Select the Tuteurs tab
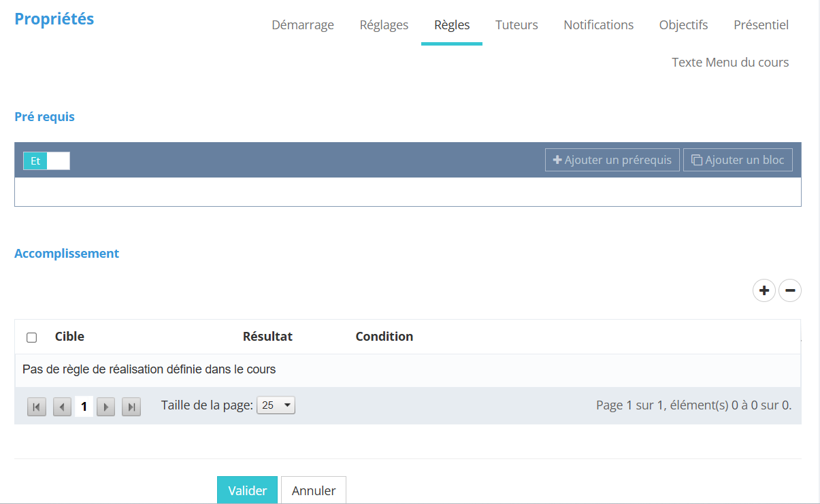 tap(516, 25)
